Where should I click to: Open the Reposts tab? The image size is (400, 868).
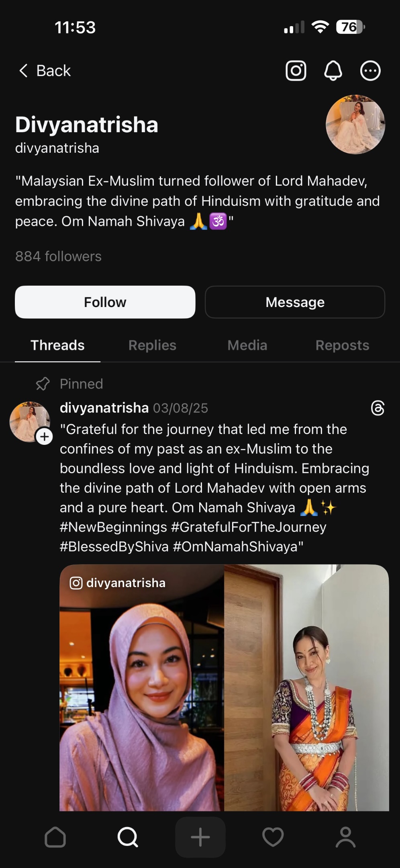click(342, 345)
